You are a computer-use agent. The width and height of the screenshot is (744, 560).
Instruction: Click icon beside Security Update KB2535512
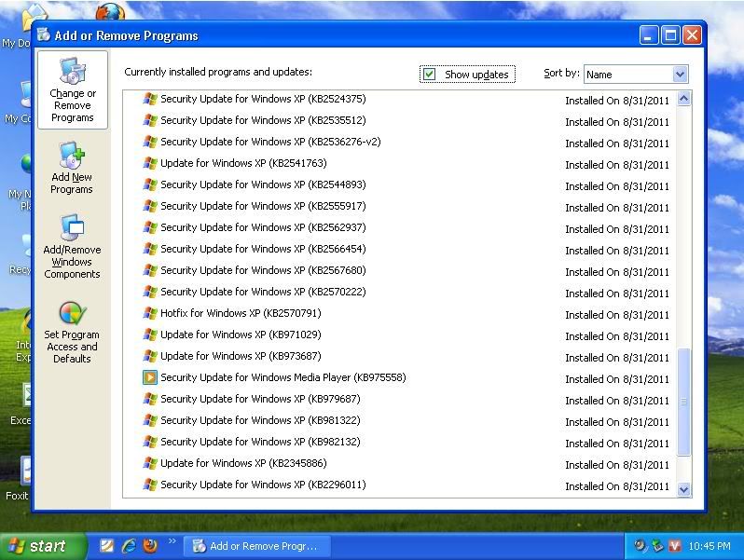(150, 120)
